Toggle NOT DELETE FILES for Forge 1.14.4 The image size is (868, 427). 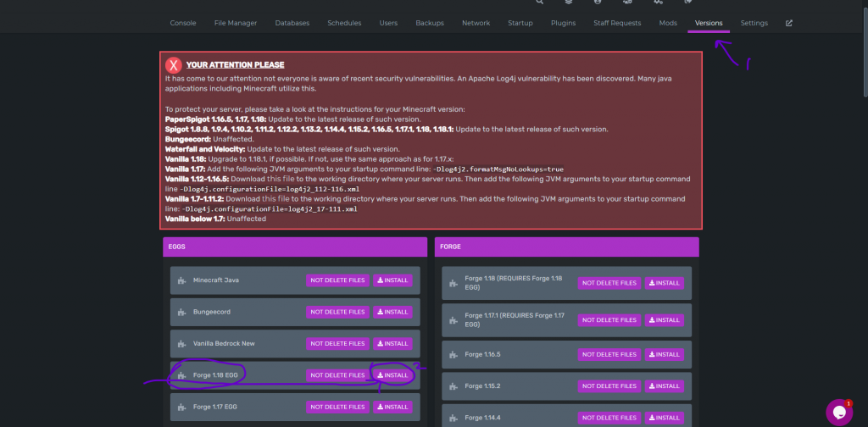609,419
